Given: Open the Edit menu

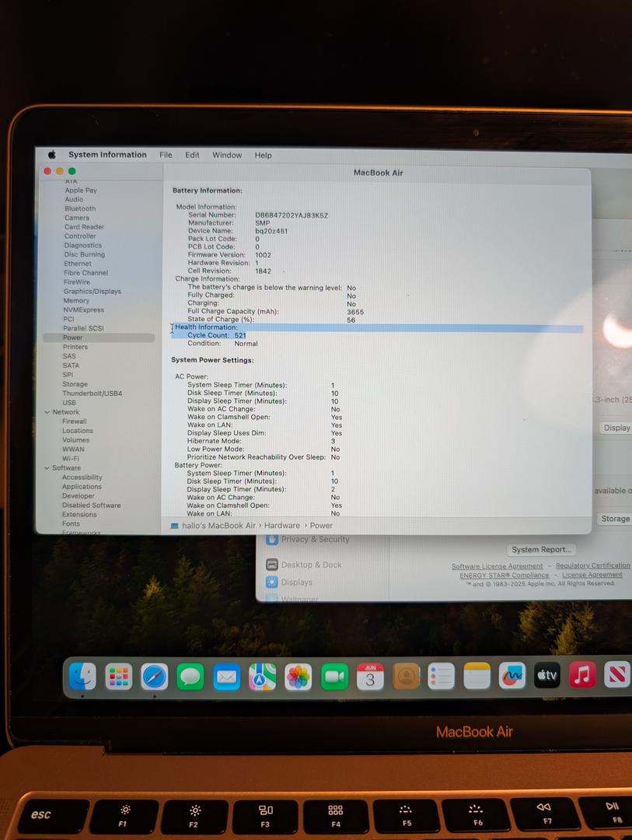Looking at the screenshot, I should [x=192, y=155].
